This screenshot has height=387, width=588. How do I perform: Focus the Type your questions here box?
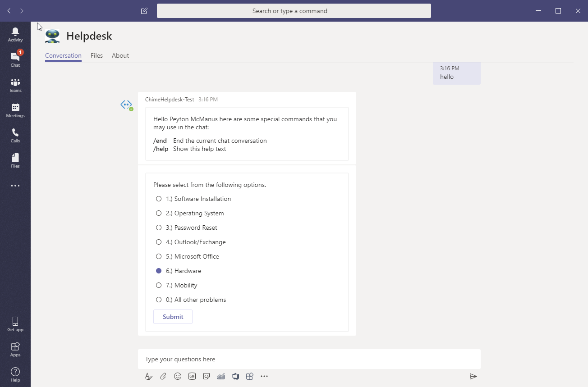click(309, 359)
